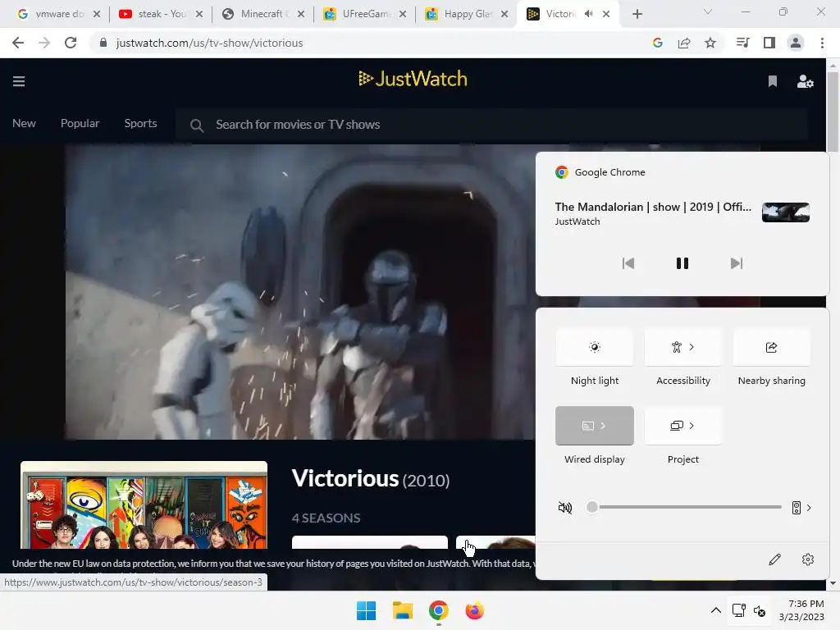The image size is (840, 630).
Task: Show hidden tray icons chevron
Action: [715, 610]
